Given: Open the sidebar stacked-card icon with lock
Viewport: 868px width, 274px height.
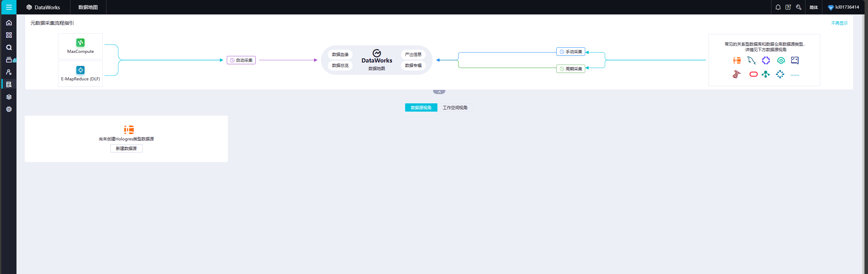Looking at the screenshot, I should (x=10, y=60).
